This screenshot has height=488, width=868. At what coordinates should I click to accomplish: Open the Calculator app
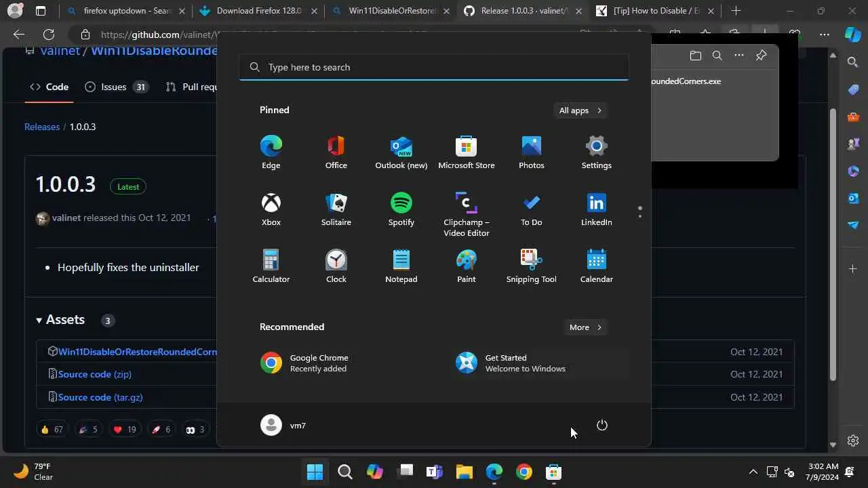[271, 266]
